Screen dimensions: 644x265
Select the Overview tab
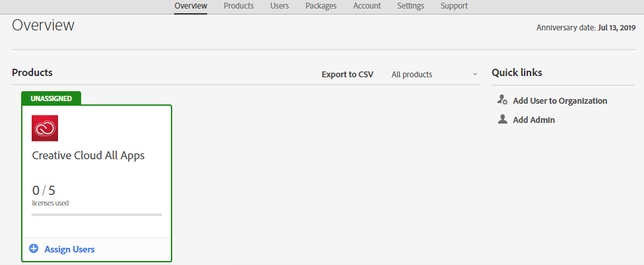click(x=191, y=6)
